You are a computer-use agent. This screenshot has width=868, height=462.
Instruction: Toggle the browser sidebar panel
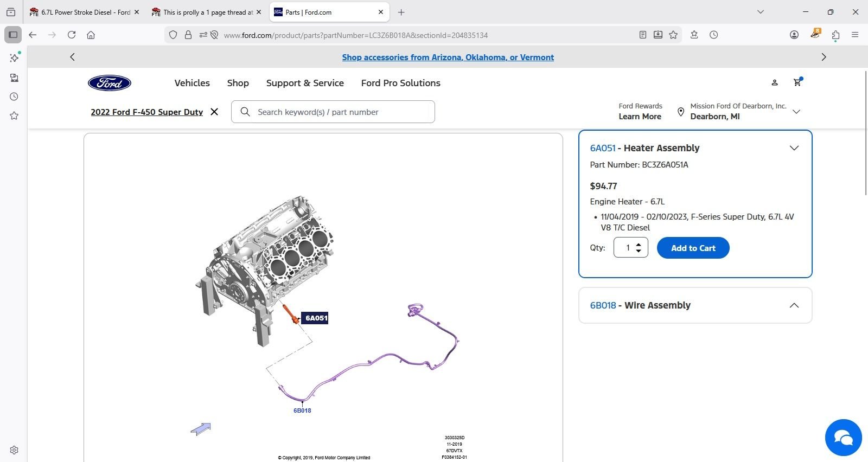click(13, 35)
